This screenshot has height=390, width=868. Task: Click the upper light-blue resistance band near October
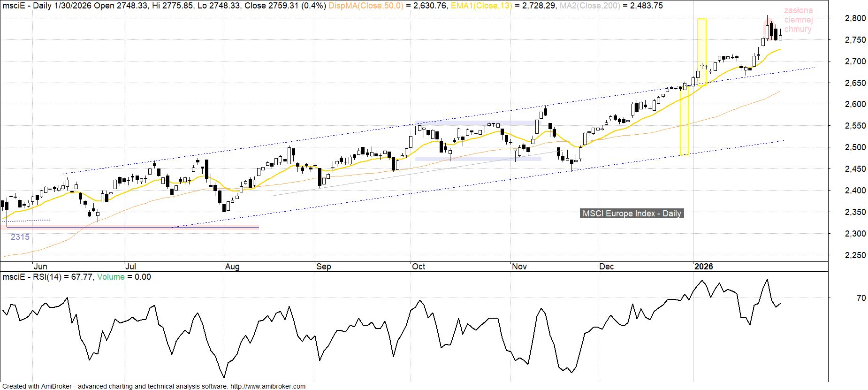[476, 123]
